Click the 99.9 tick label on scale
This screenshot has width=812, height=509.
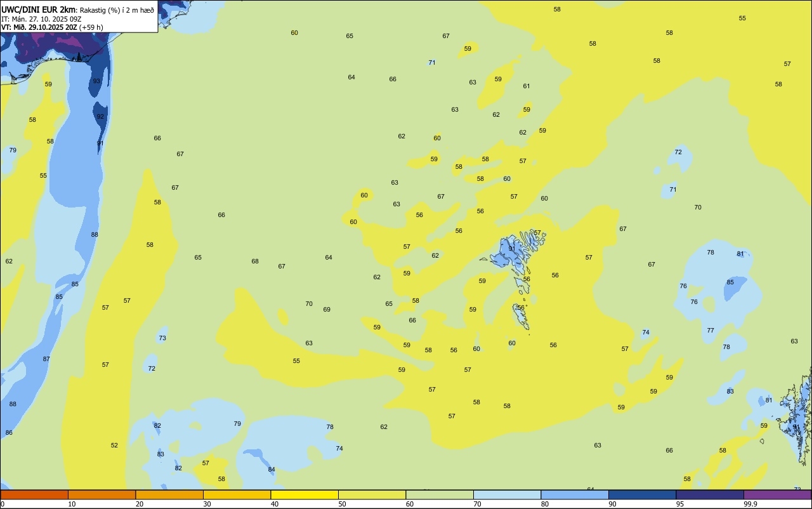[x=750, y=504]
